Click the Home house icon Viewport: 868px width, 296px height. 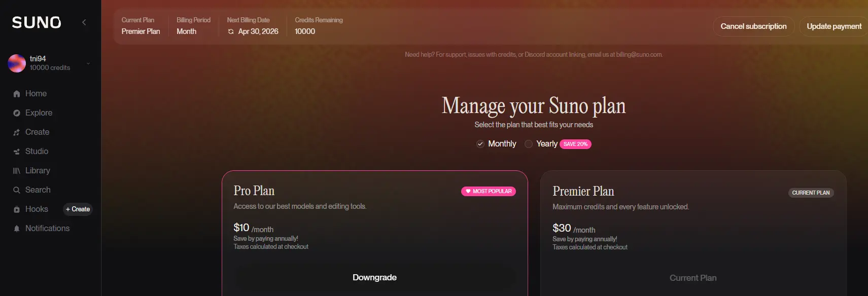coord(17,94)
